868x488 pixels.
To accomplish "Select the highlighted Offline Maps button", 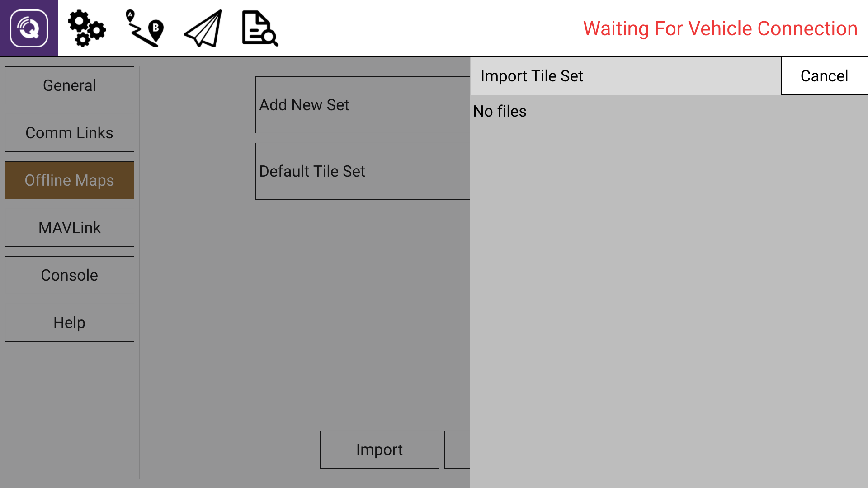I will [x=69, y=180].
